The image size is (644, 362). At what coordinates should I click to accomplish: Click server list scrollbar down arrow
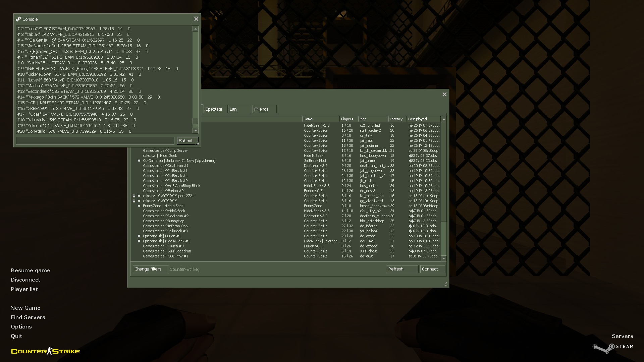(x=444, y=258)
